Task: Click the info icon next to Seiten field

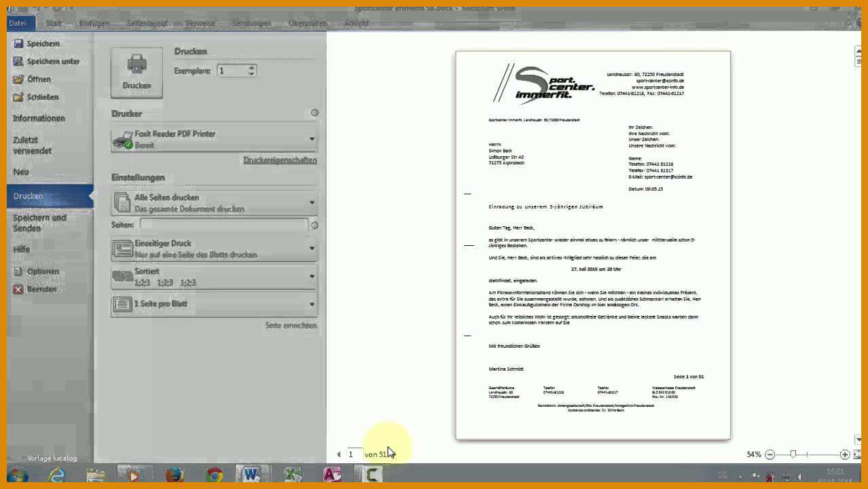Action: [x=314, y=225]
